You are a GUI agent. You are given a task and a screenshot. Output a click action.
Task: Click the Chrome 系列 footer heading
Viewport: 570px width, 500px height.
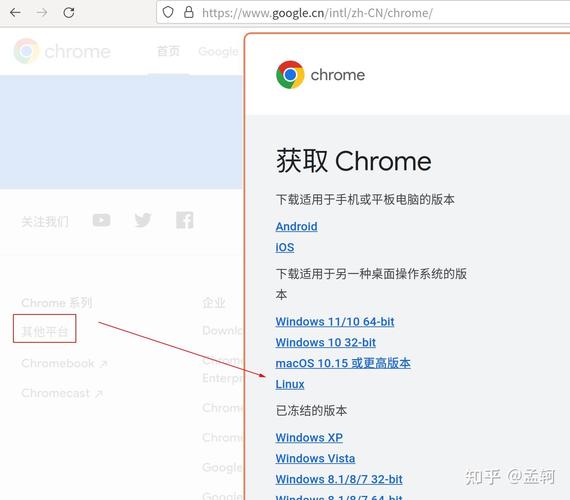tap(57, 303)
